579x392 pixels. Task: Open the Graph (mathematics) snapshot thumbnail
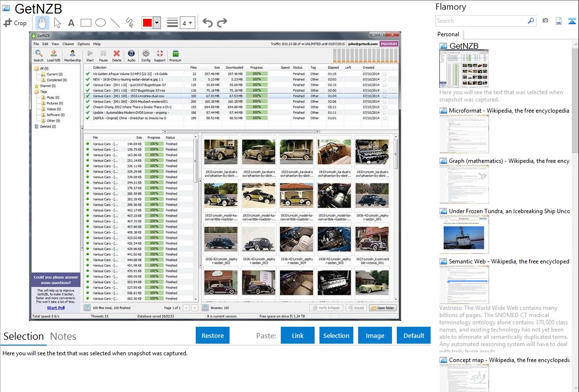click(464, 184)
